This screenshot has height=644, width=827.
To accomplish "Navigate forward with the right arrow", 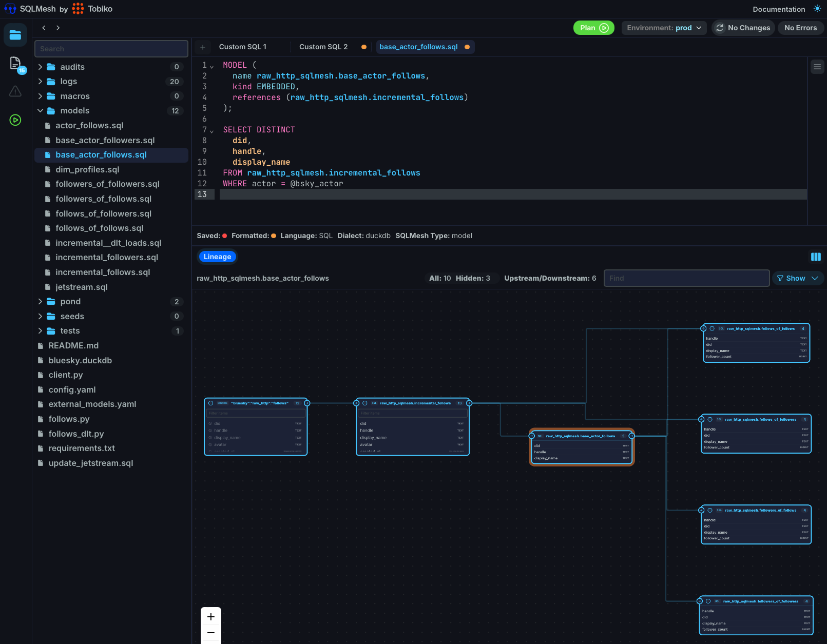I will pyautogui.click(x=58, y=28).
